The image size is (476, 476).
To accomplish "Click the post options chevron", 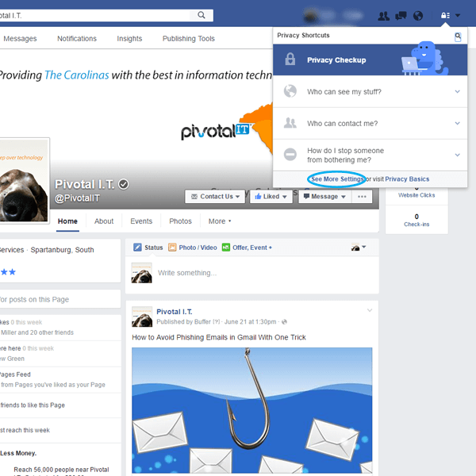I will click(x=370, y=310).
